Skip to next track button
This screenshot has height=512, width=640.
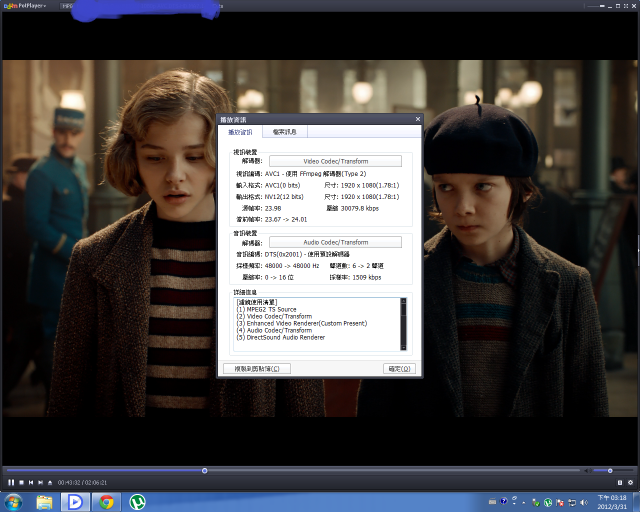(40, 482)
